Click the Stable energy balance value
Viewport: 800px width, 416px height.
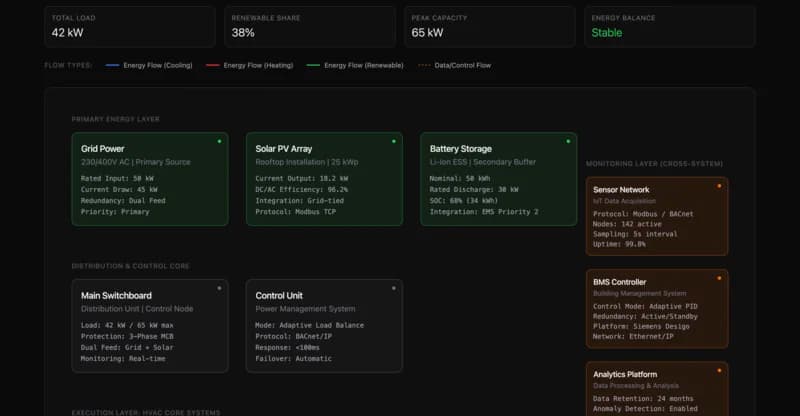coord(607,33)
